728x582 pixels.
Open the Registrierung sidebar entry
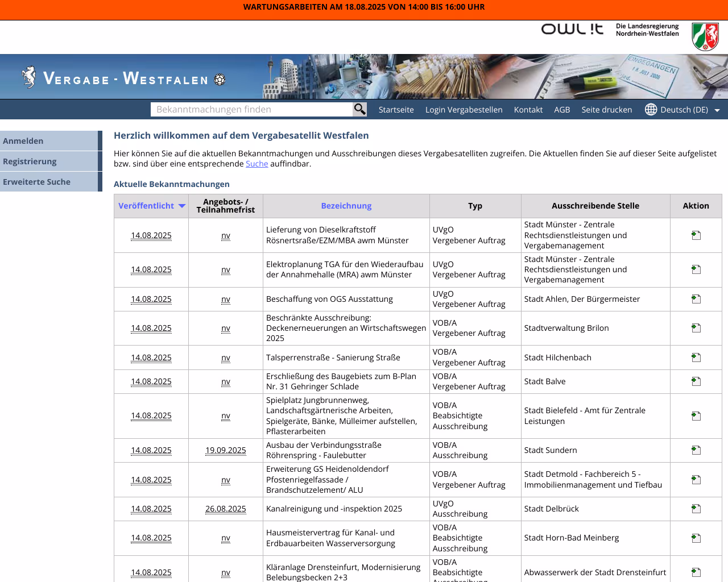(30, 161)
